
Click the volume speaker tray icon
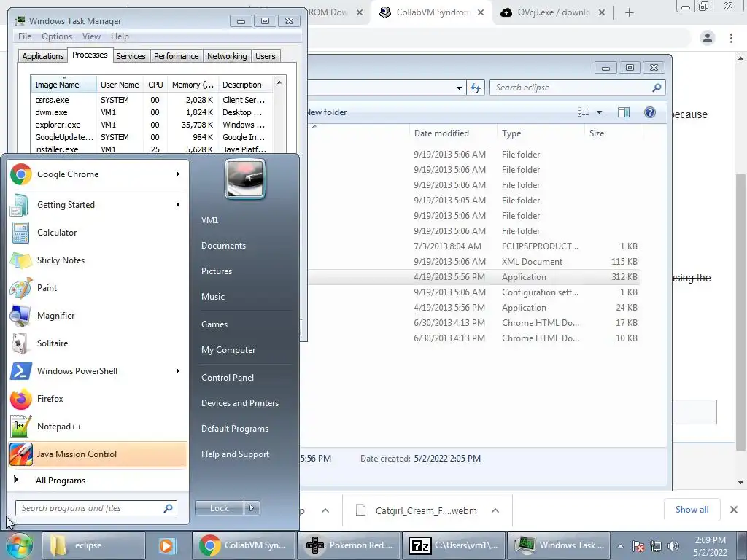[x=673, y=546]
